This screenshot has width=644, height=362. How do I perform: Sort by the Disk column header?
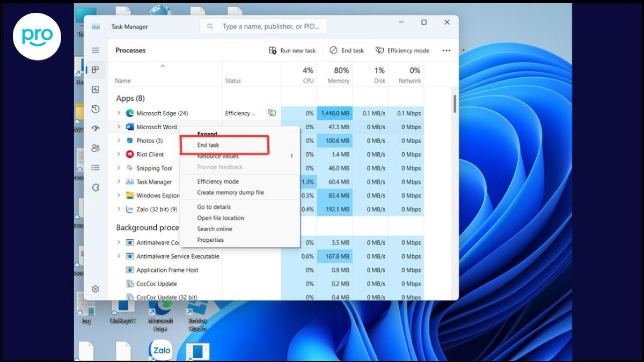point(370,75)
